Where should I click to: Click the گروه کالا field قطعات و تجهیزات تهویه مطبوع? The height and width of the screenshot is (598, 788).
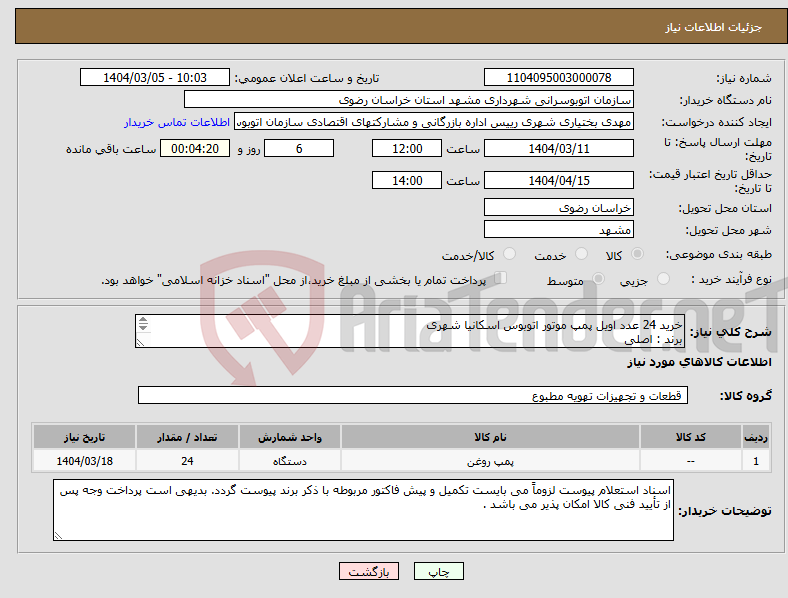coord(413,395)
